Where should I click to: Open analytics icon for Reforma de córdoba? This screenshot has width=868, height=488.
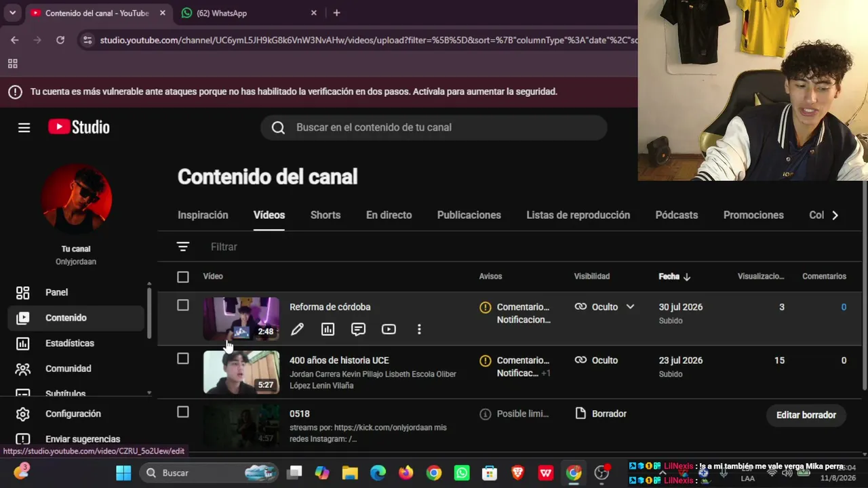(x=328, y=329)
